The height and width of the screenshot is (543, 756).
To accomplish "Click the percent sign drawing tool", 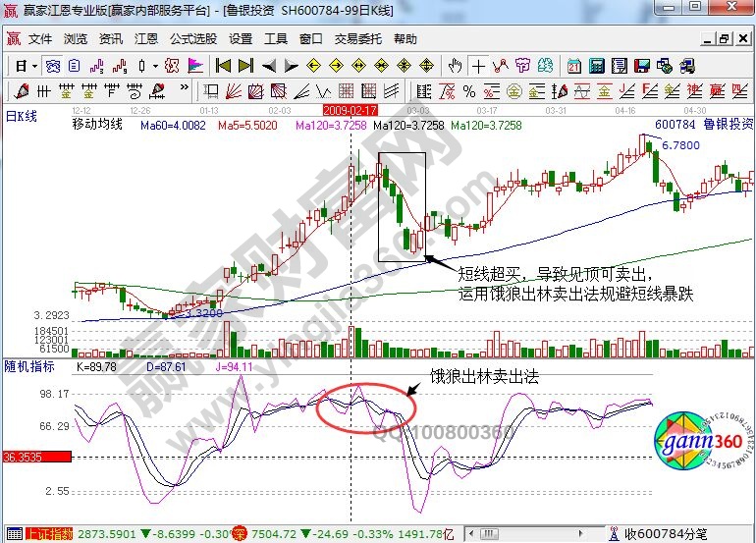I will [468, 90].
